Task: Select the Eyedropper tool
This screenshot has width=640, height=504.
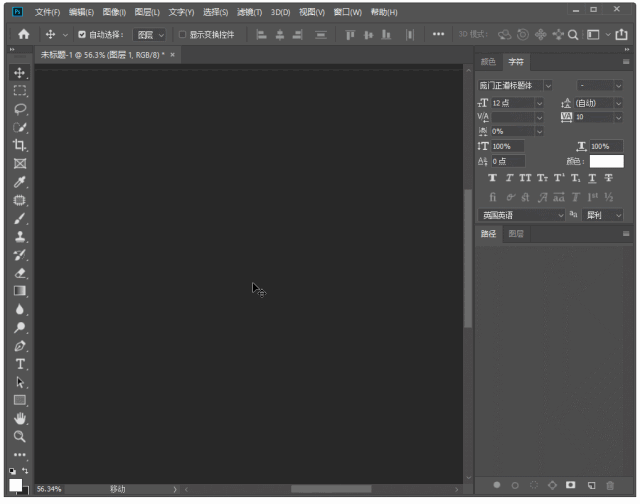Action: pyautogui.click(x=19, y=182)
